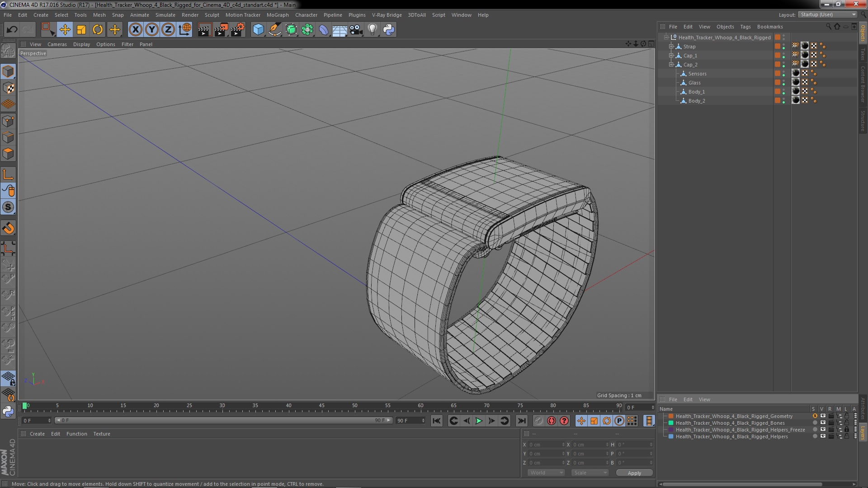Expand the Cap_1 object in tree
868x488 pixels.
671,56
